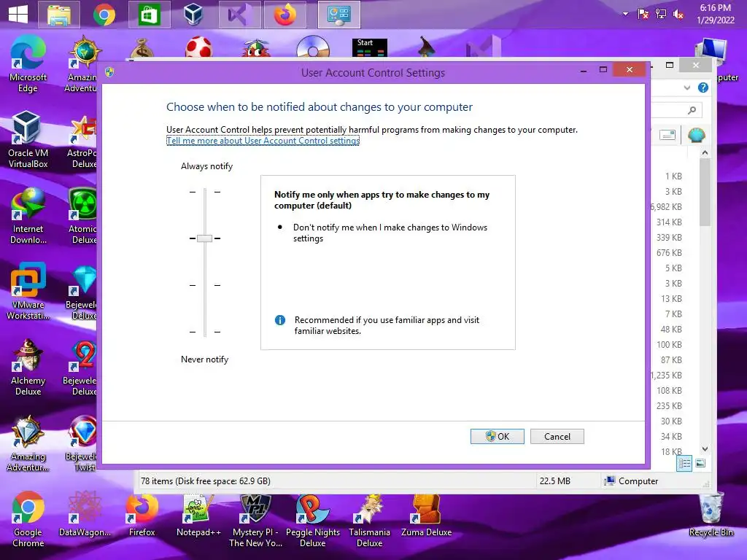
Task: Click the Computer status bar entry
Action: 631,481
